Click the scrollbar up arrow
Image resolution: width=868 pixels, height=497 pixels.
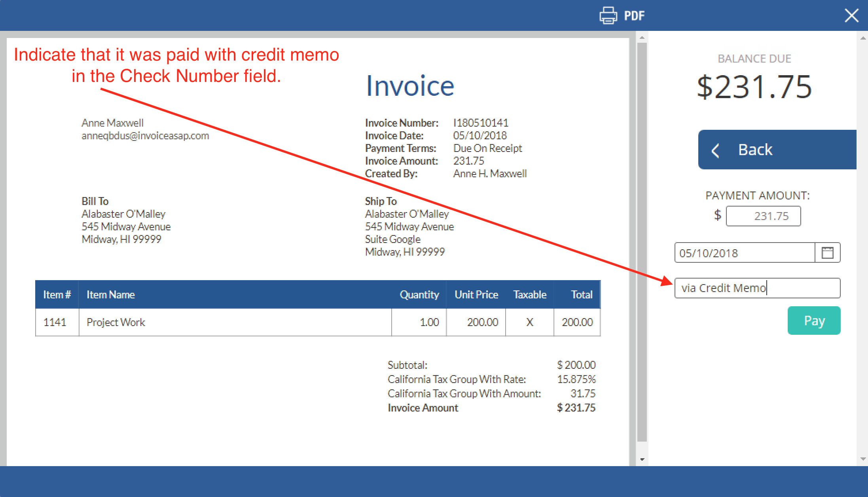[641, 38]
